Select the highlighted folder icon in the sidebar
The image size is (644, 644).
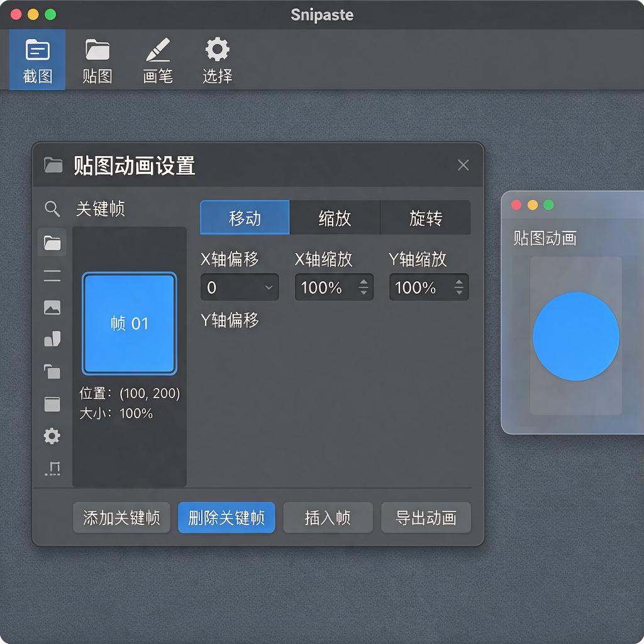(x=52, y=243)
